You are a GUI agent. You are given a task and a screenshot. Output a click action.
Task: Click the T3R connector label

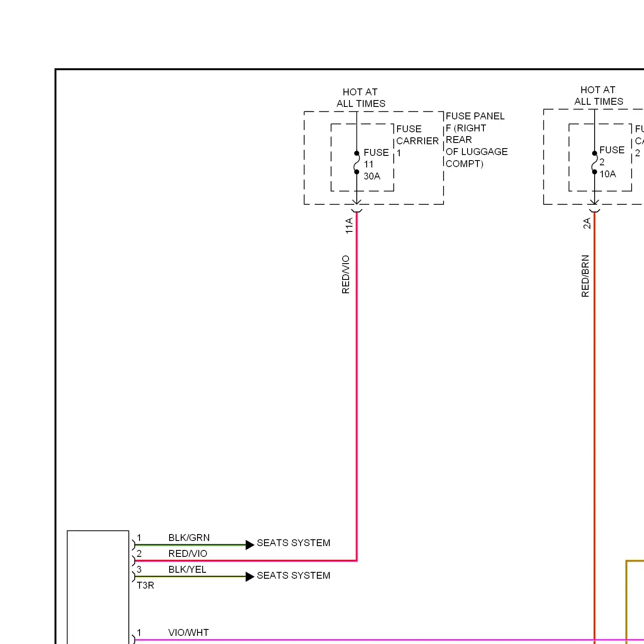145,585
